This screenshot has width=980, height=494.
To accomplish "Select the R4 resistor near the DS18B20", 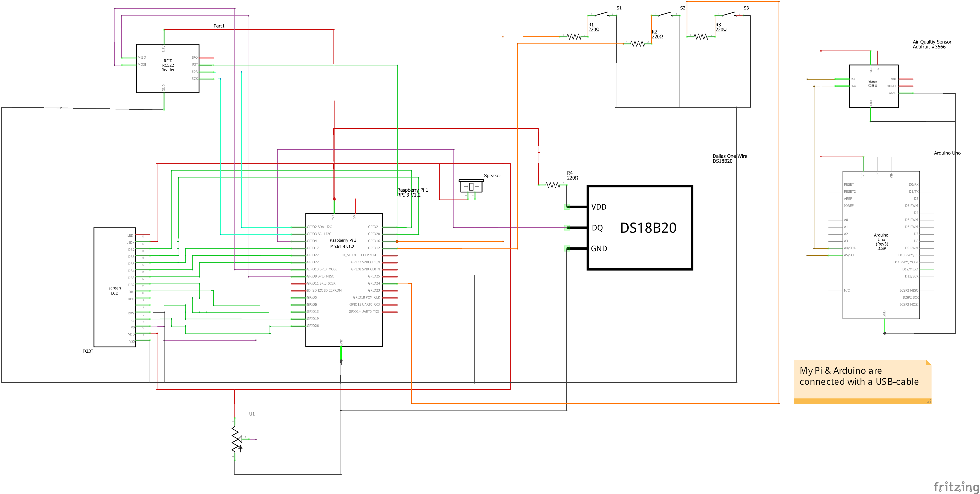I will [553, 185].
